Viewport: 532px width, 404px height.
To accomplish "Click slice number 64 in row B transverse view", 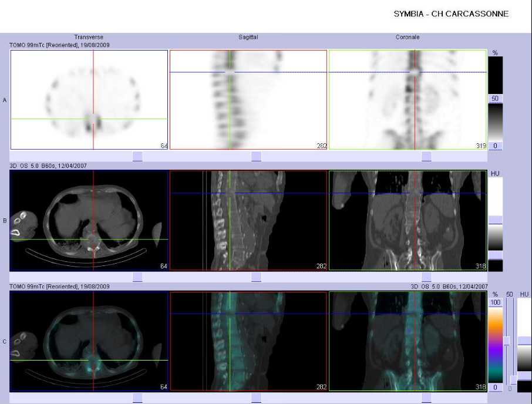I will 164,266.
